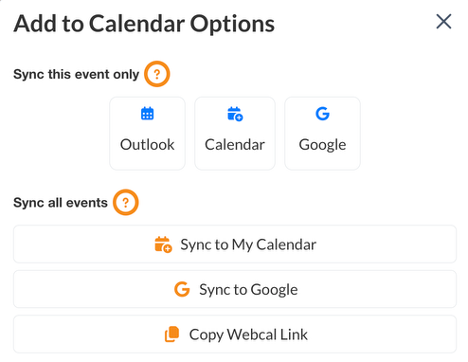Click the orange copy icon beside Copy Webcal Link

click(x=172, y=334)
